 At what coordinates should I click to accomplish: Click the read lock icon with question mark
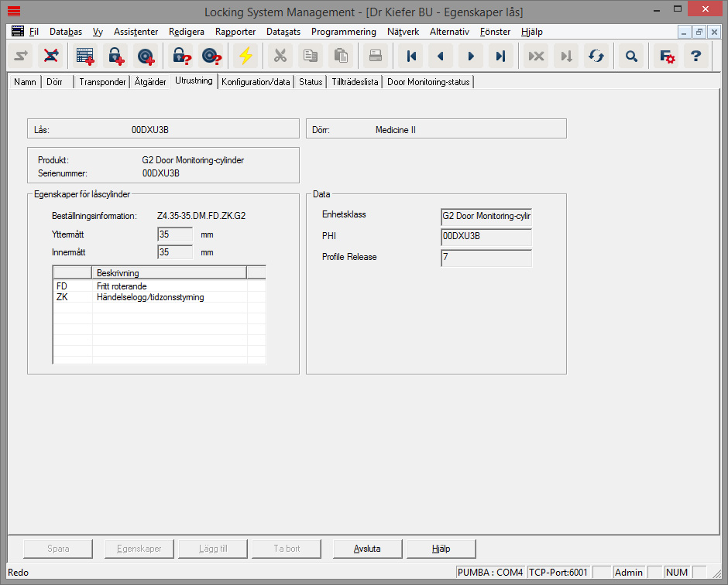point(182,56)
